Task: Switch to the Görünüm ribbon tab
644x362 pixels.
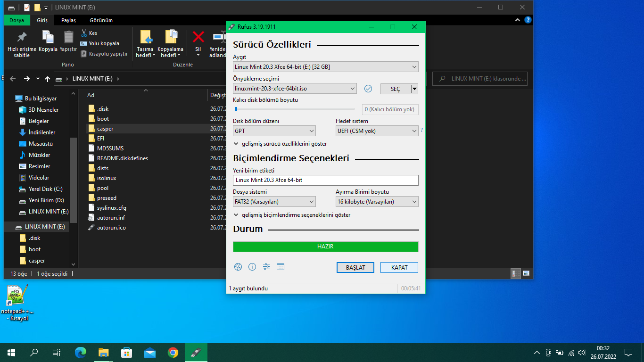Action: click(x=101, y=20)
